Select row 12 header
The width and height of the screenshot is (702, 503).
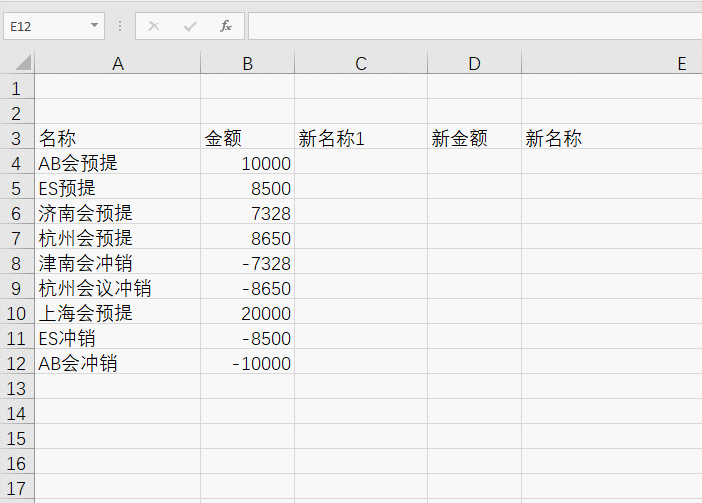click(x=17, y=363)
